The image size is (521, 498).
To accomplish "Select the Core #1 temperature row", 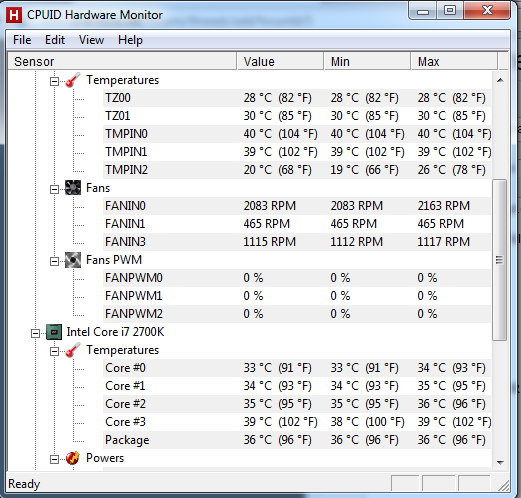I will (297, 386).
